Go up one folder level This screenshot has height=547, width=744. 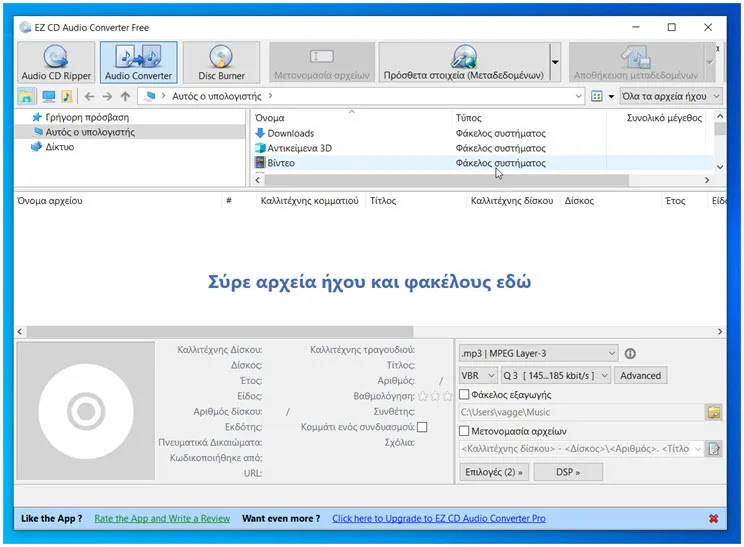tap(125, 96)
